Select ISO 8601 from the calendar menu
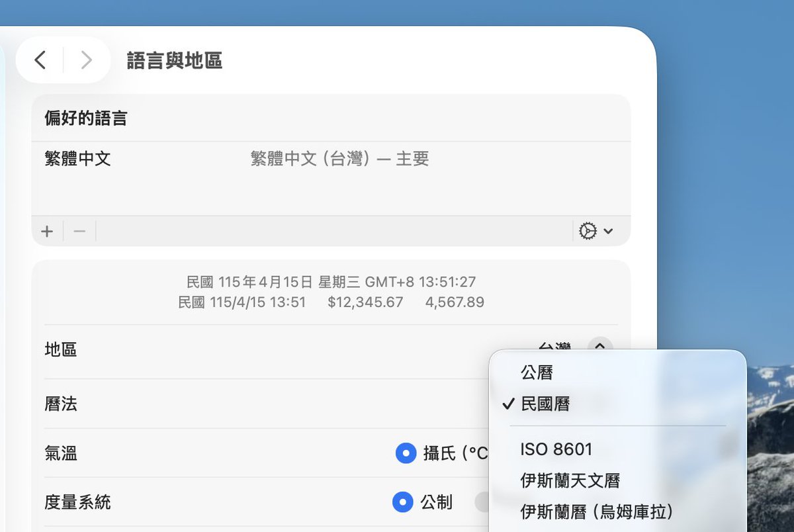The image size is (794, 532). pyautogui.click(x=556, y=449)
